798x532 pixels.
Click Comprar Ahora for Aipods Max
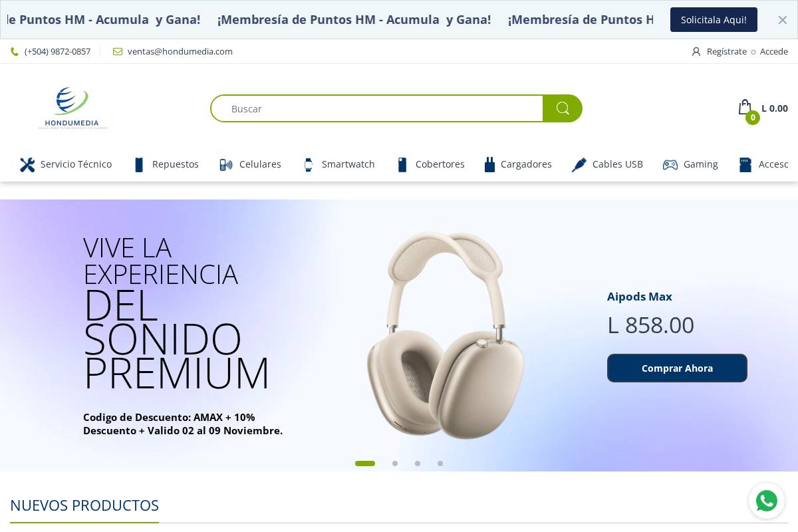(x=677, y=368)
